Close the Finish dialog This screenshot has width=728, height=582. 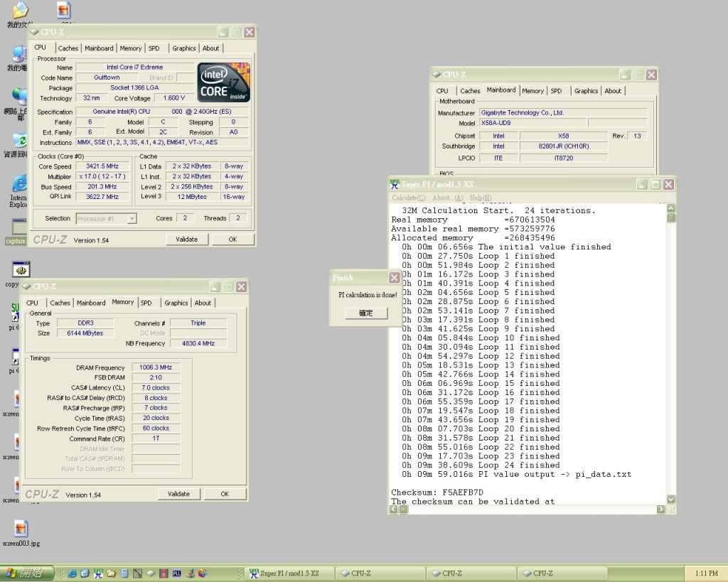(394, 278)
